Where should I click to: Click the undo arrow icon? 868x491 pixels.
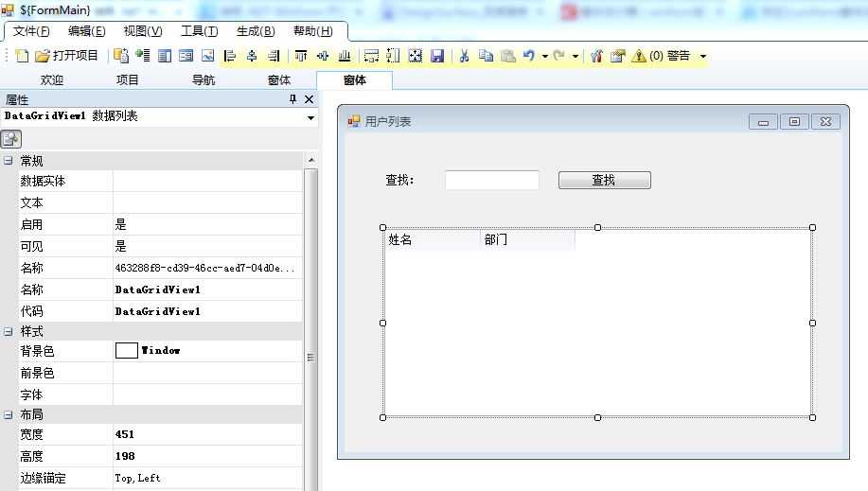pos(529,56)
